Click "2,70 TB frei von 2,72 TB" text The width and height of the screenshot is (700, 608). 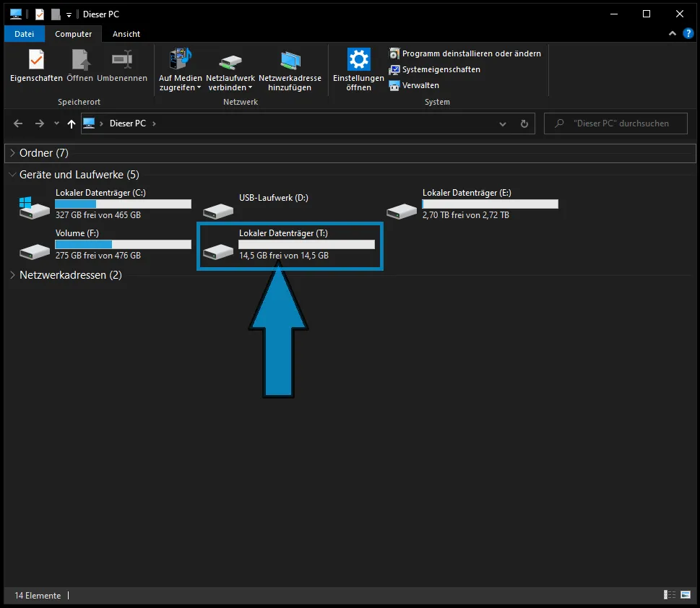click(x=466, y=215)
